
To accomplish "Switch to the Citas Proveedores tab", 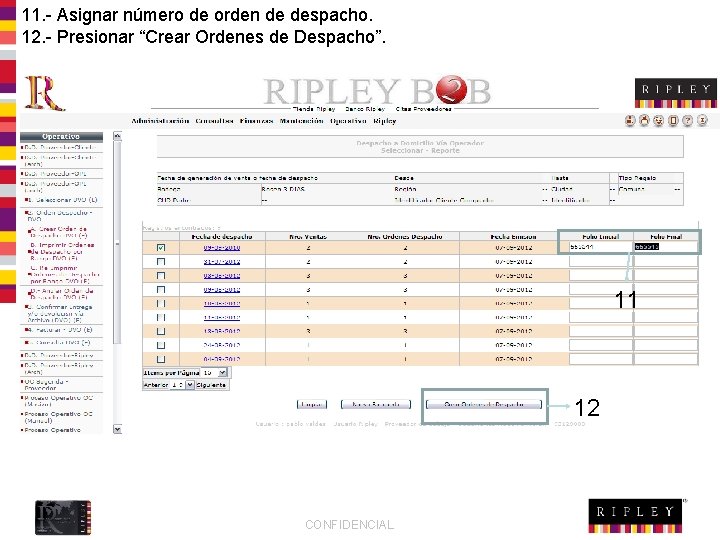I will [x=423, y=109].
